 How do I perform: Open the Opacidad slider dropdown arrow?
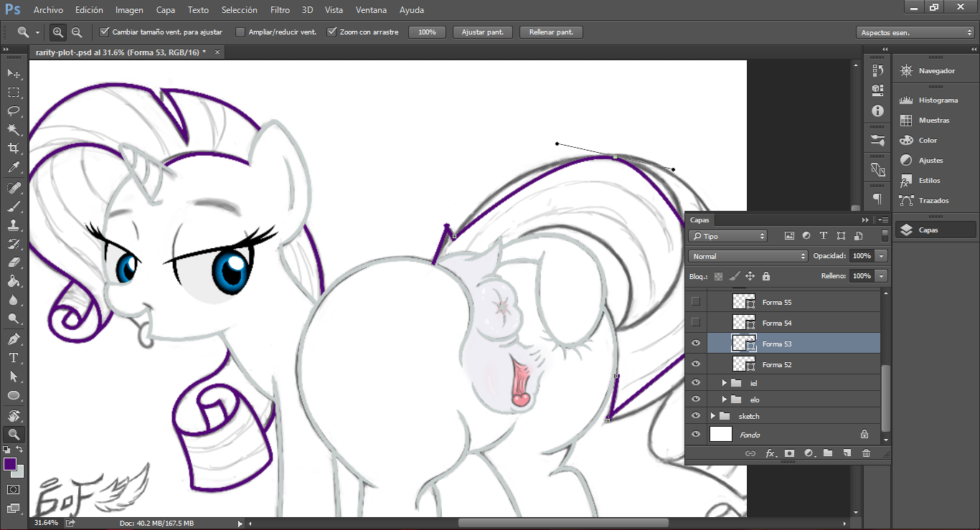[882, 256]
